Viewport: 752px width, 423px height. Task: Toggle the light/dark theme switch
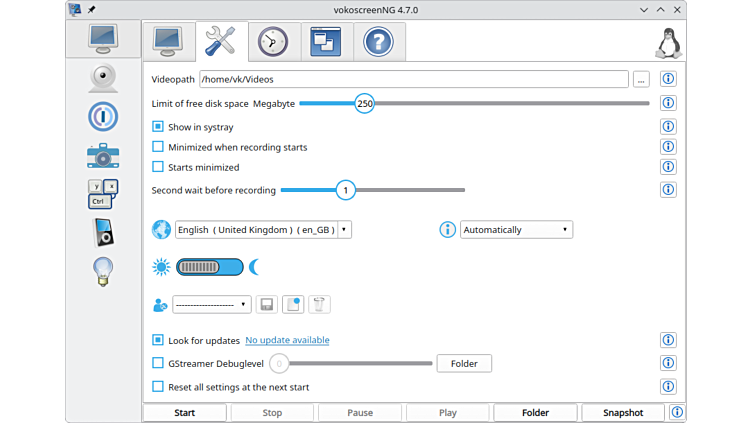pyautogui.click(x=209, y=267)
